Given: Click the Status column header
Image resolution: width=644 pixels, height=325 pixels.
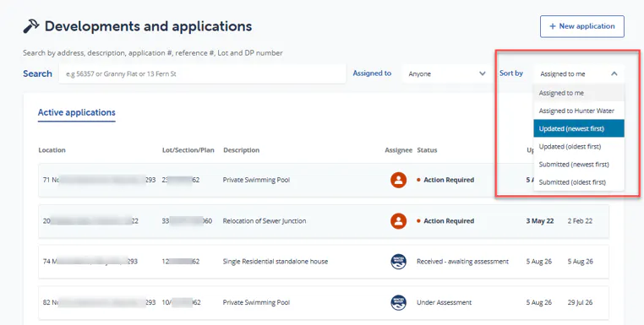Looking at the screenshot, I should [x=427, y=150].
